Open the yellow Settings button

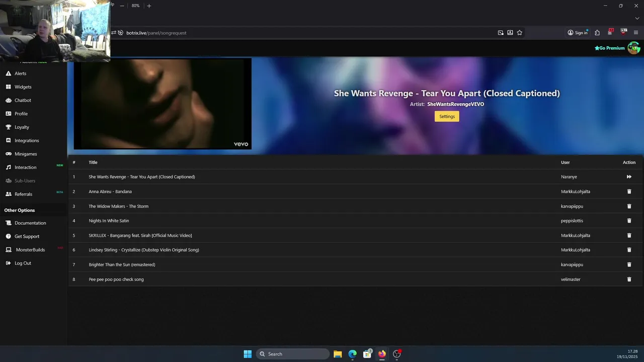[447, 116]
